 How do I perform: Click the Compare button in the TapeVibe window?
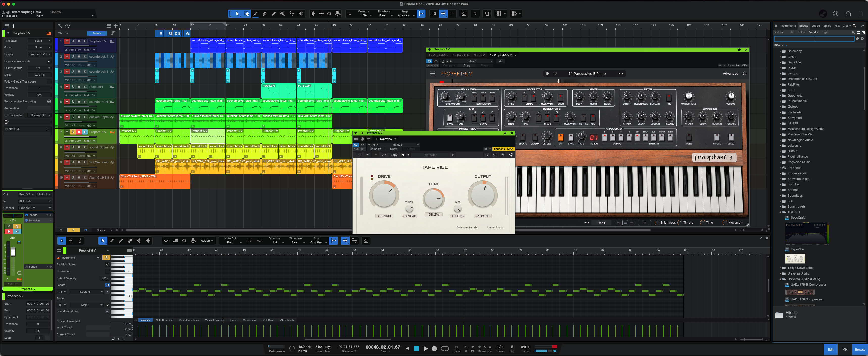tap(375, 149)
